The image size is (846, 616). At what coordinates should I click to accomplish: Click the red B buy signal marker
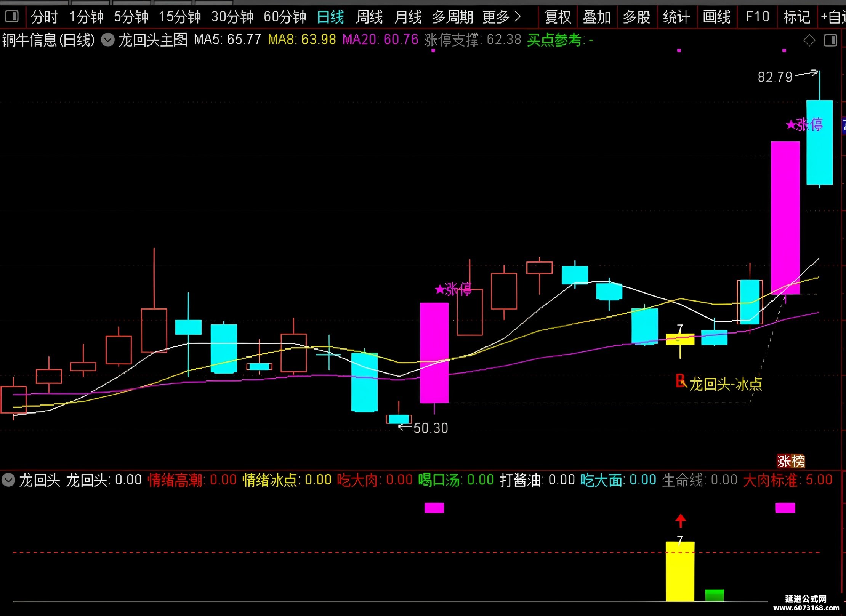pos(680,381)
